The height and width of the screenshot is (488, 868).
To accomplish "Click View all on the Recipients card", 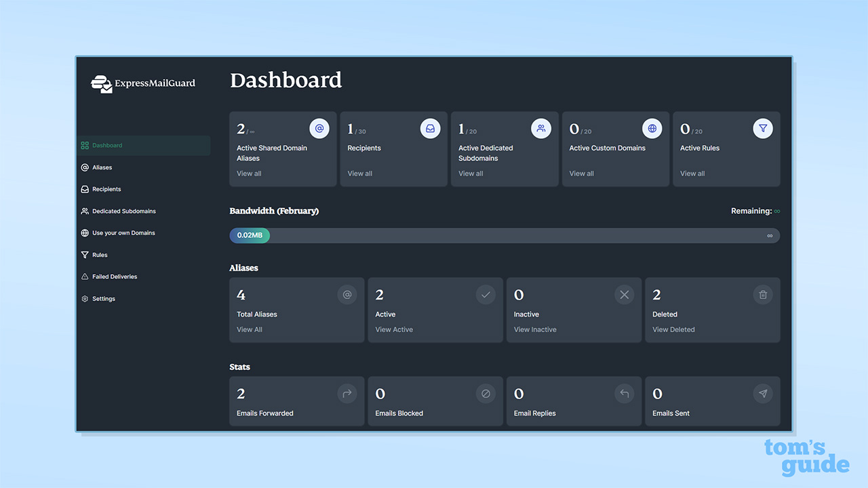I will point(359,173).
